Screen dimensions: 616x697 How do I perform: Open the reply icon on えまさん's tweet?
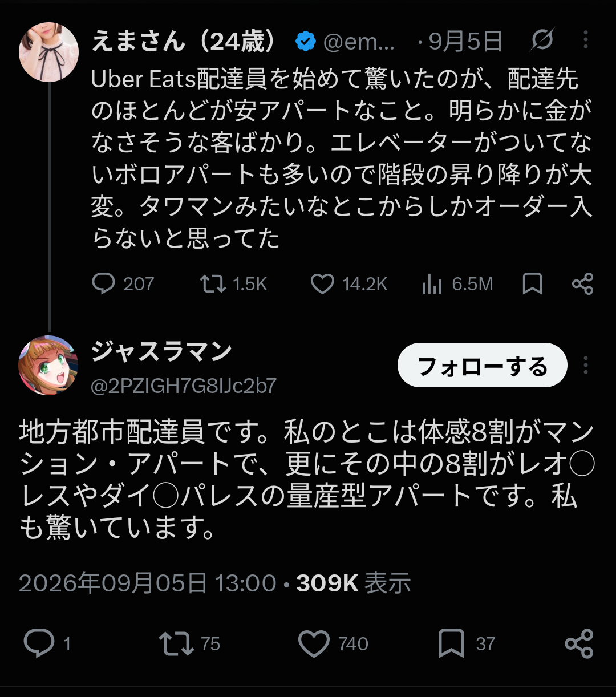[103, 283]
